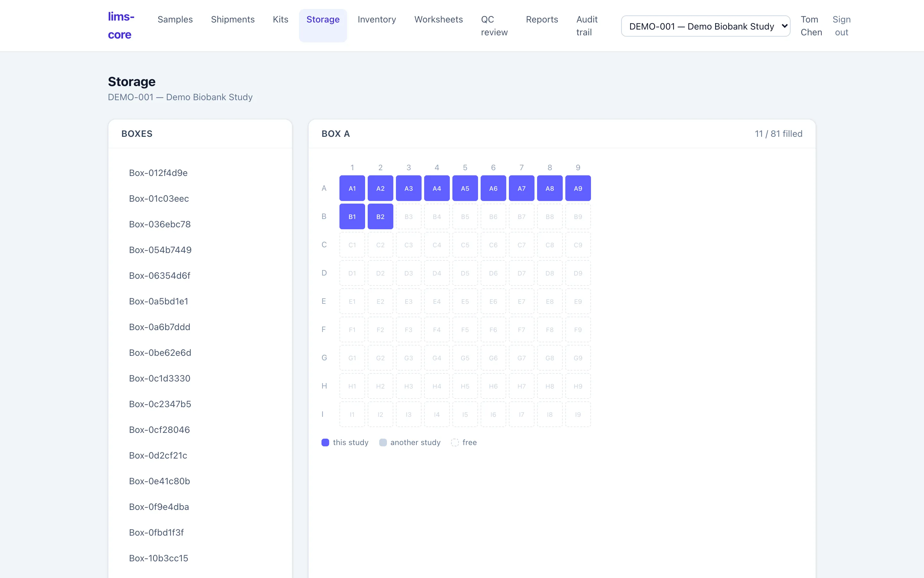
Task: Open the Samples page
Action: [175, 20]
